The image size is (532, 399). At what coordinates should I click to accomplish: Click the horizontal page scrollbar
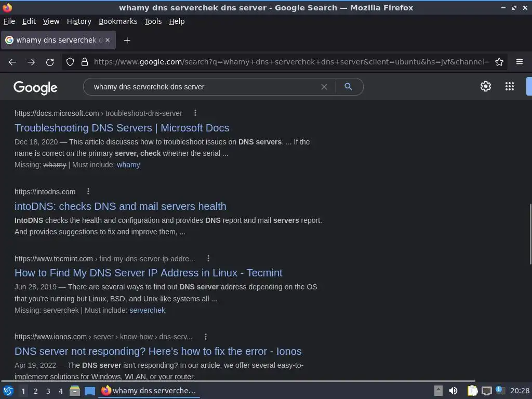[x=237, y=381]
